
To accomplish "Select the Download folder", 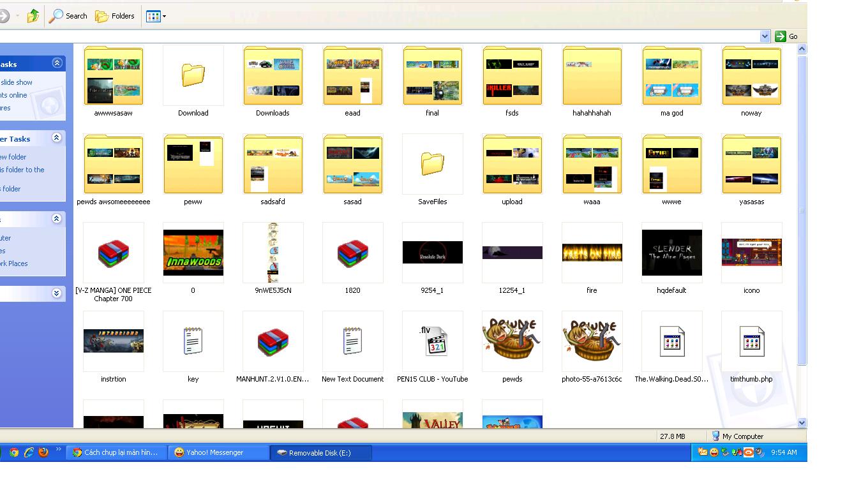I will click(x=193, y=82).
